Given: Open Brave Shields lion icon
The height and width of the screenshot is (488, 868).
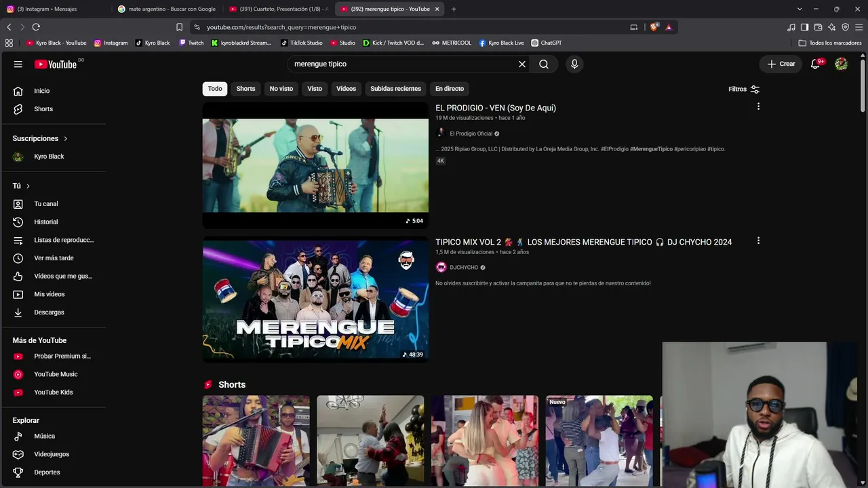Looking at the screenshot, I should 654,27.
